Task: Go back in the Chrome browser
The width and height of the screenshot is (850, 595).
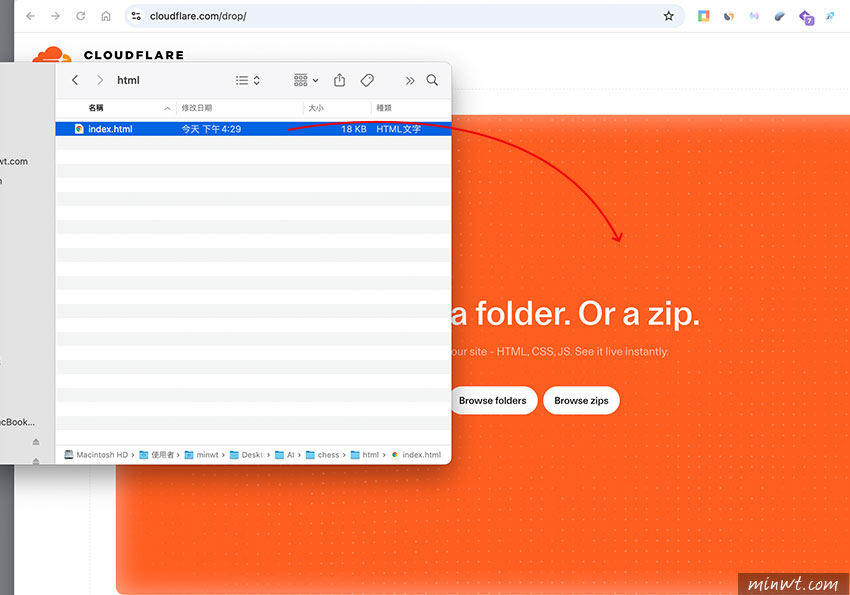Action: click(30, 16)
